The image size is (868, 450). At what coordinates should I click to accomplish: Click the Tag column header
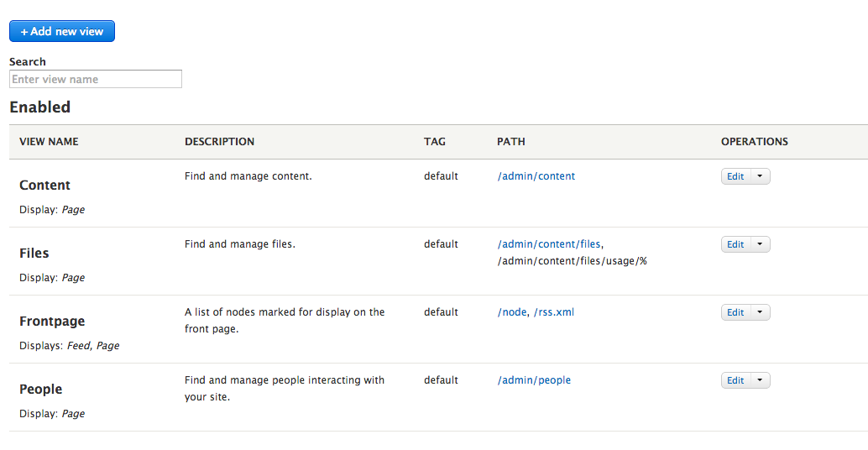[435, 142]
